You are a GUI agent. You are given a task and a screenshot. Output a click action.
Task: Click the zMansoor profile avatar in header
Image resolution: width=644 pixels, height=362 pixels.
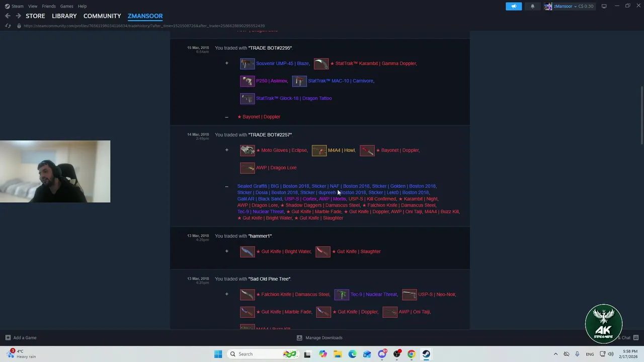(x=548, y=6)
